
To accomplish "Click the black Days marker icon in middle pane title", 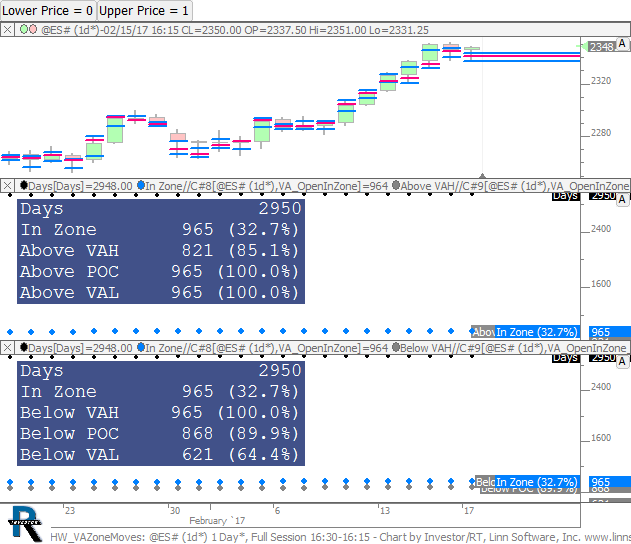I will pos(24,185).
